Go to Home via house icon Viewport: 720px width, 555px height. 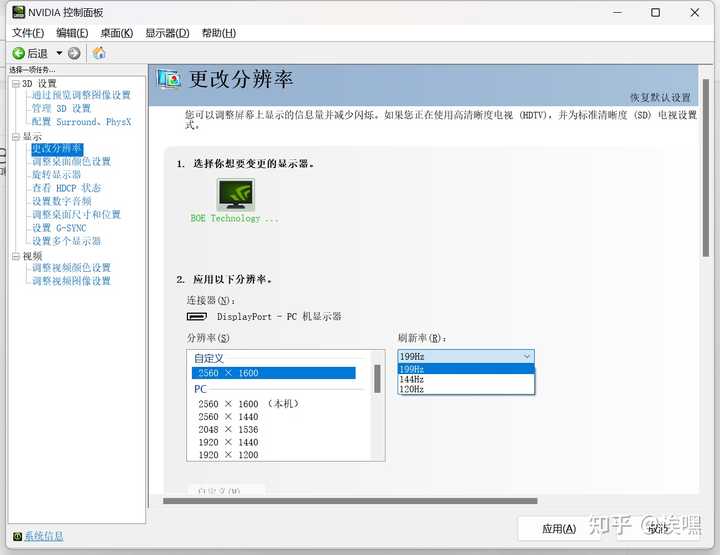99,53
